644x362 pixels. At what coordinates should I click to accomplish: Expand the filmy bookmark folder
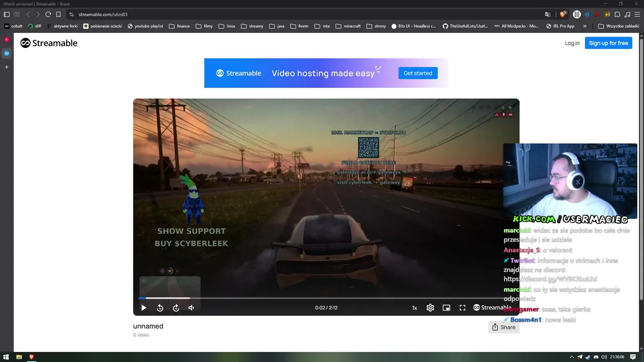pyautogui.click(x=204, y=26)
